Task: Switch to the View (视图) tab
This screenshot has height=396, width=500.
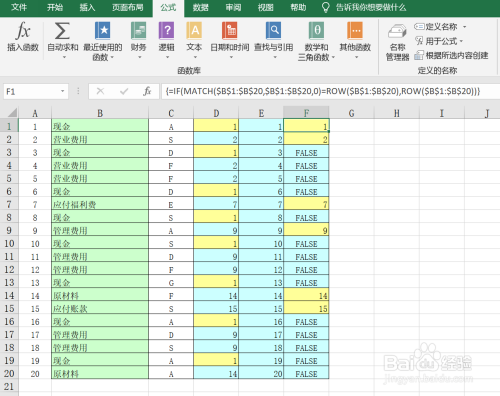Action: (265, 7)
